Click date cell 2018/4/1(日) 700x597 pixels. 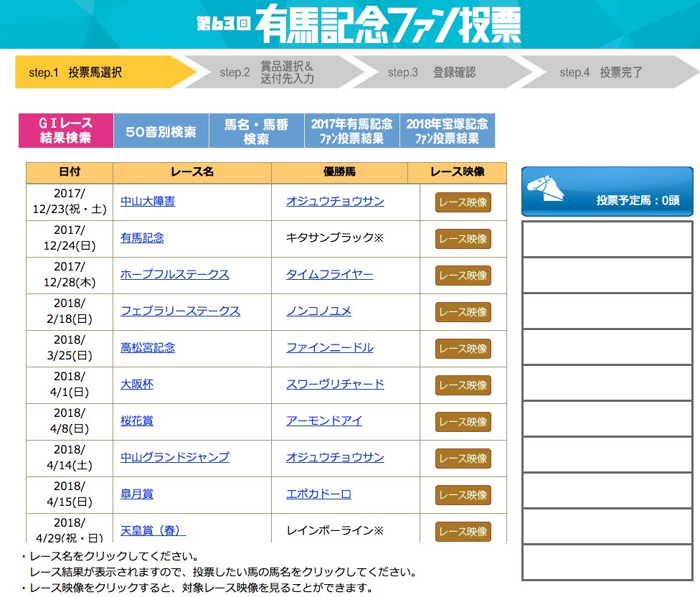pyautogui.click(x=70, y=385)
